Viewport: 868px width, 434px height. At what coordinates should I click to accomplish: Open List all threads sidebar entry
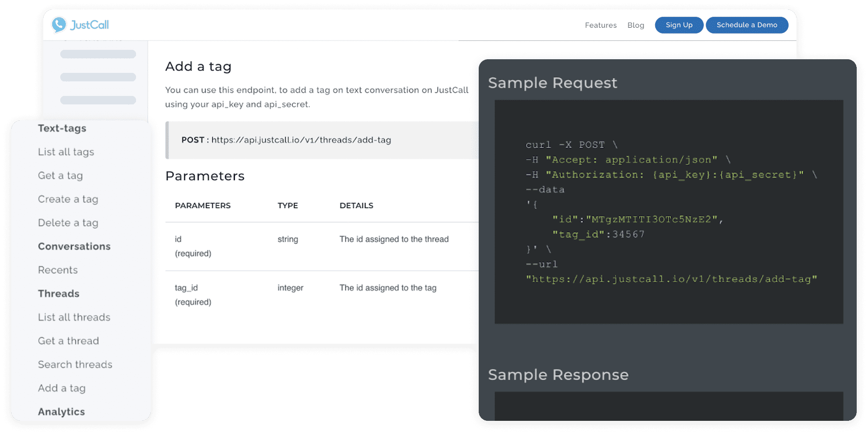74,317
